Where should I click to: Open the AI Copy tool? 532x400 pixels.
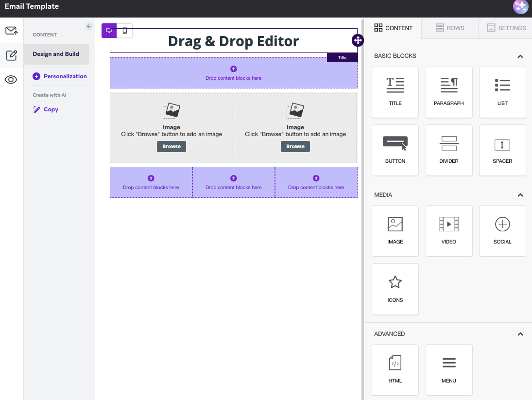pyautogui.click(x=46, y=109)
